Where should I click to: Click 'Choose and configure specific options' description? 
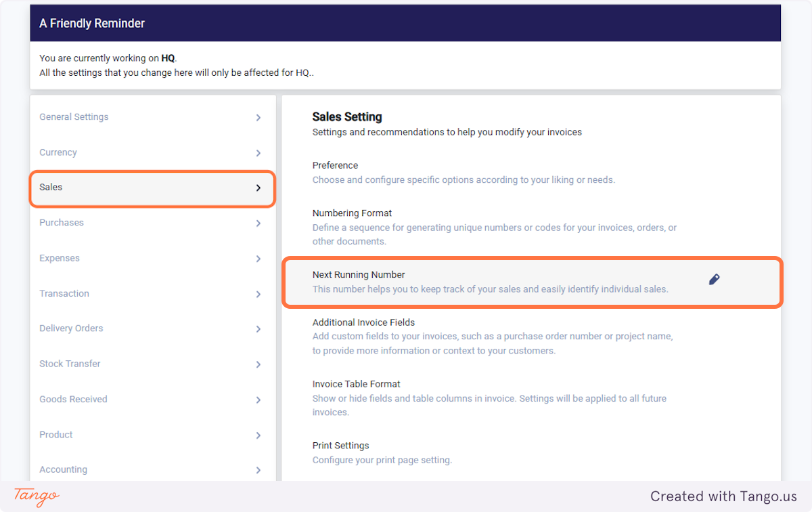pos(464,179)
